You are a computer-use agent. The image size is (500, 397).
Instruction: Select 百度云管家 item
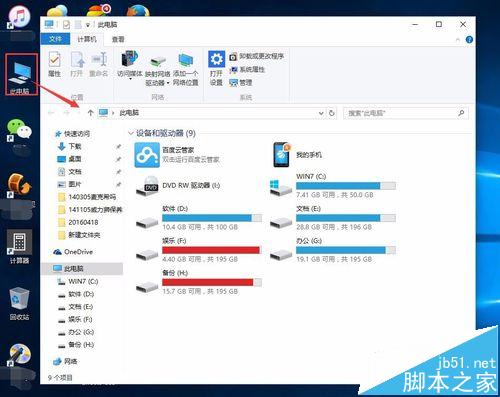(x=178, y=155)
